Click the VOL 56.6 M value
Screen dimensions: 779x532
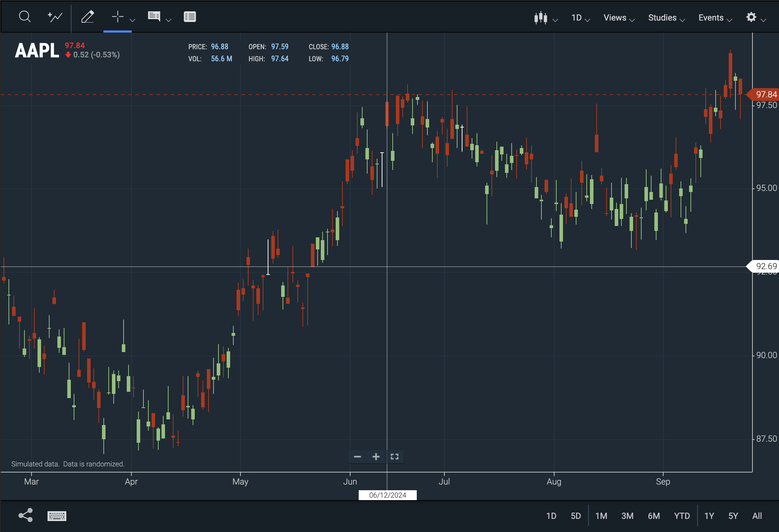(222, 59)
